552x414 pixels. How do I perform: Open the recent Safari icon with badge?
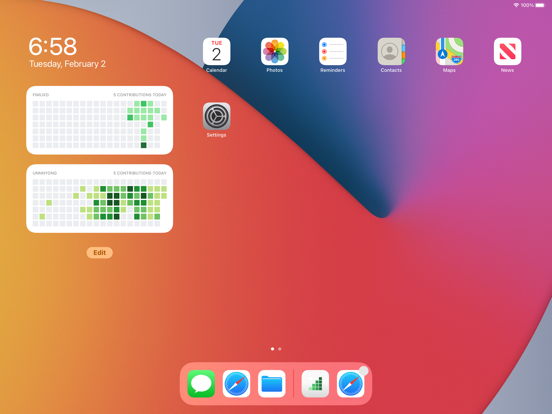351,384
